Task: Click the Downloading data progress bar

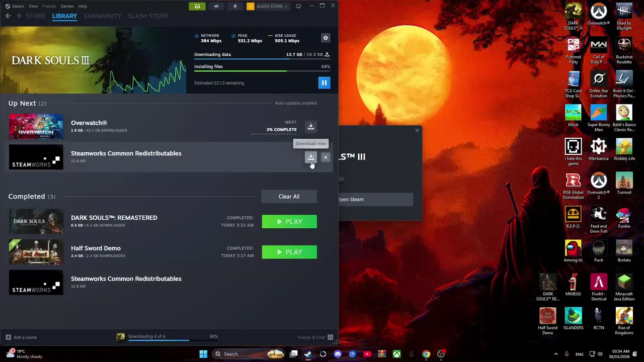Action: (x=262, y=59)
